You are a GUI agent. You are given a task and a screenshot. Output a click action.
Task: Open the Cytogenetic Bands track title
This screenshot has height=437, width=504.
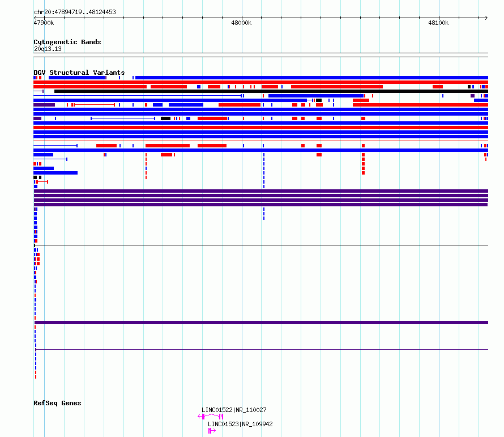pyautogui.click(x=67, y=42)
